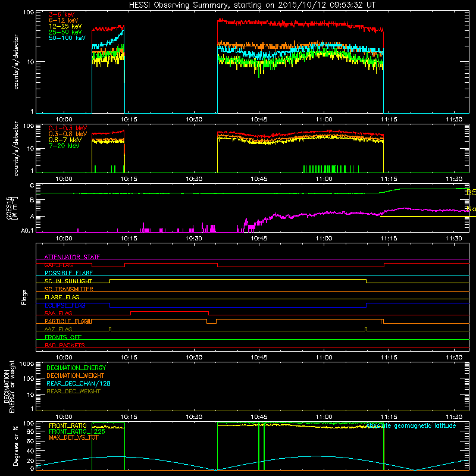Select the 3-6 keV legend label

coord(61,14)
